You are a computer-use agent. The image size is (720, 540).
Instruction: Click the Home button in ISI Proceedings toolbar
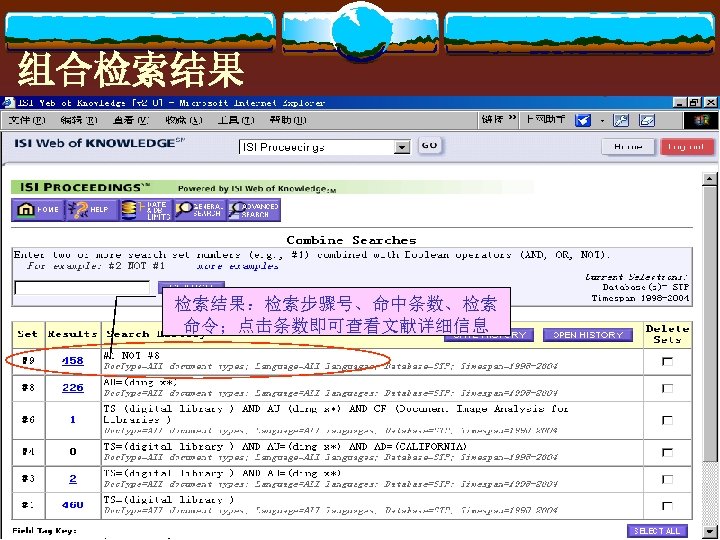click(38, 210)
